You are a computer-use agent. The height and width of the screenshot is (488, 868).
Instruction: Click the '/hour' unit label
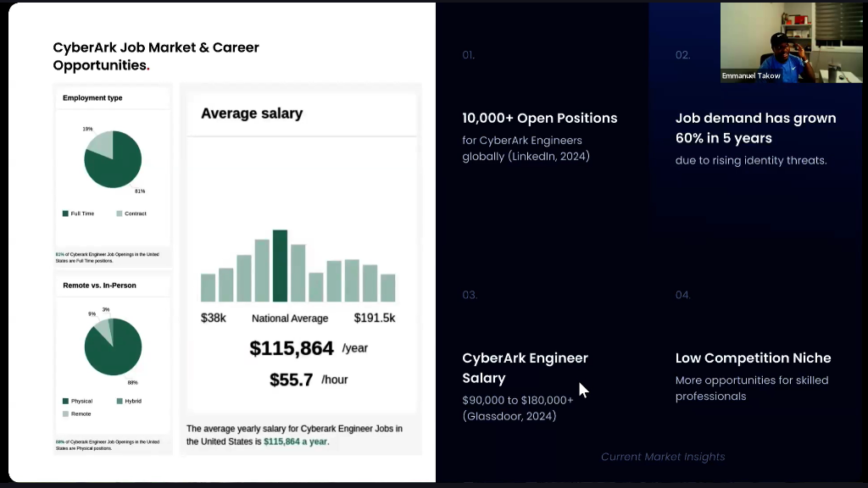coord(335,380)
